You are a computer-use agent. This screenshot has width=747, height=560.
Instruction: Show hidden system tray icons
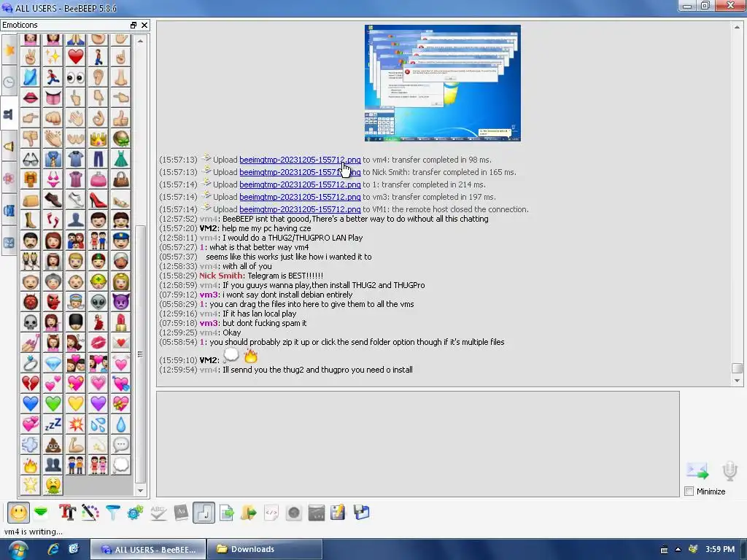pyautogui.click(x=678, y=549)
